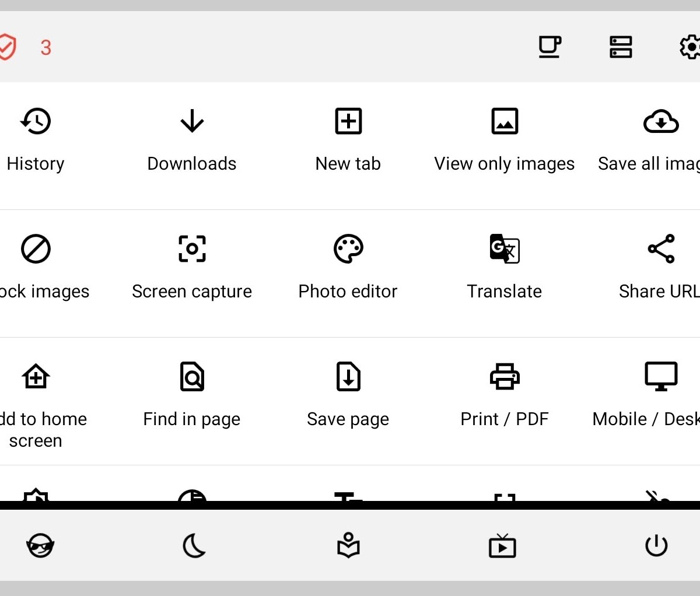Open reader mode book icon
Image resolution: width=700 pixels, height=596 pixels.
[348, 546]
